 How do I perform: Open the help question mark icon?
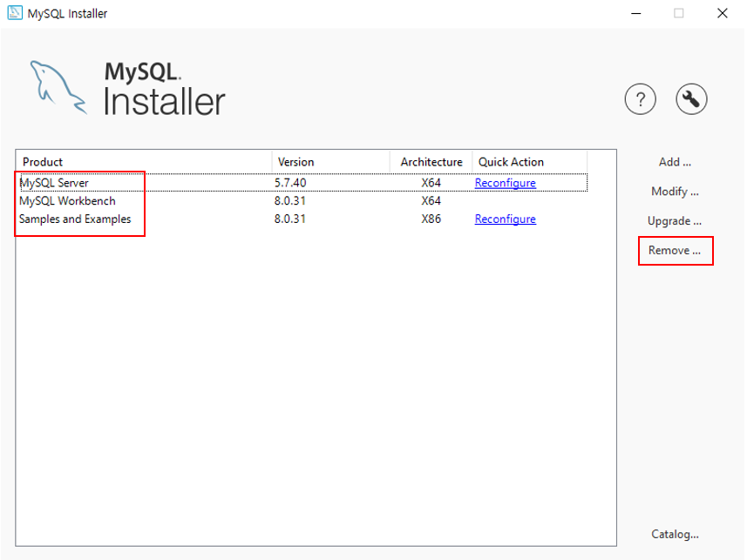pos(640,99)
